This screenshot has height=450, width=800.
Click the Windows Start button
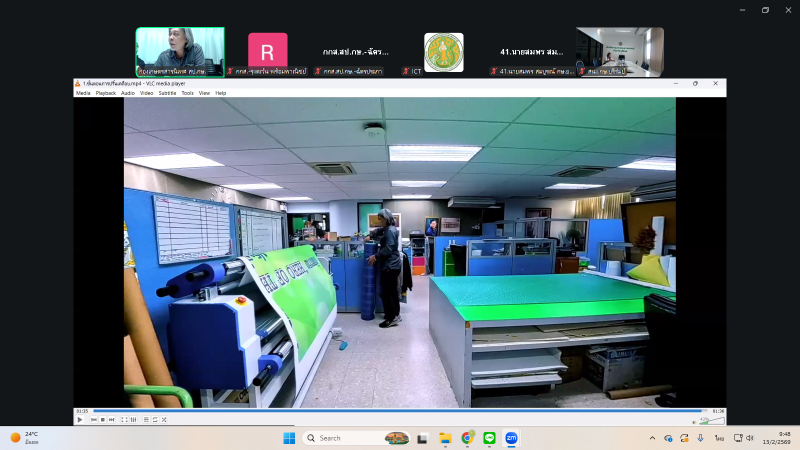coord(289,438)
